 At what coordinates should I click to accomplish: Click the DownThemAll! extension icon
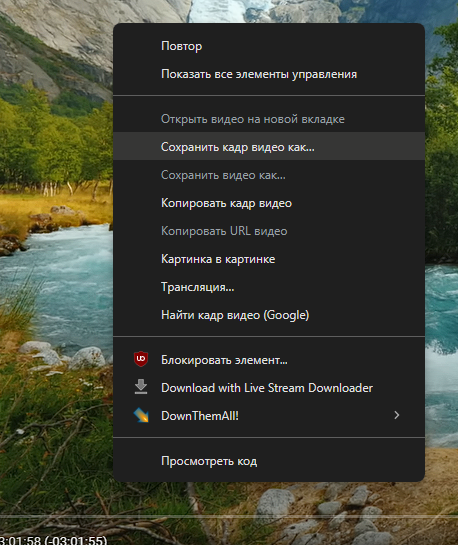141,415
